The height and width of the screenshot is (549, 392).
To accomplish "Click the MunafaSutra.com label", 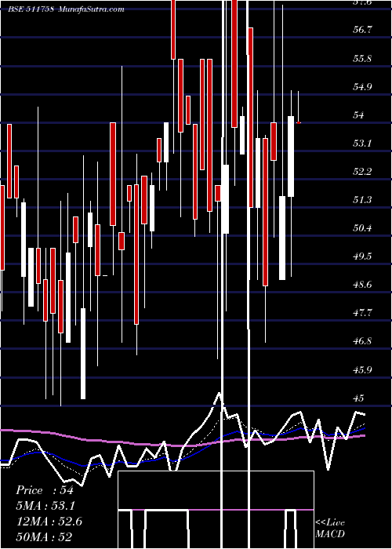I will tap(91, 9).
